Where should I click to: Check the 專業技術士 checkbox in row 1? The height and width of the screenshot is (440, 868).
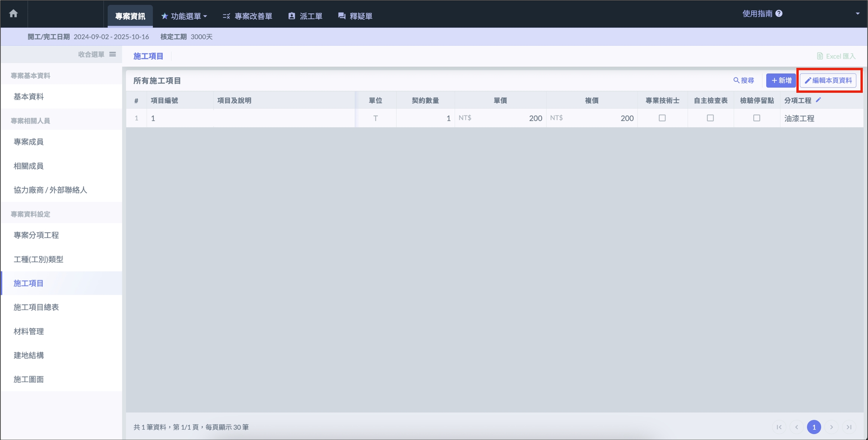(662, 118)
